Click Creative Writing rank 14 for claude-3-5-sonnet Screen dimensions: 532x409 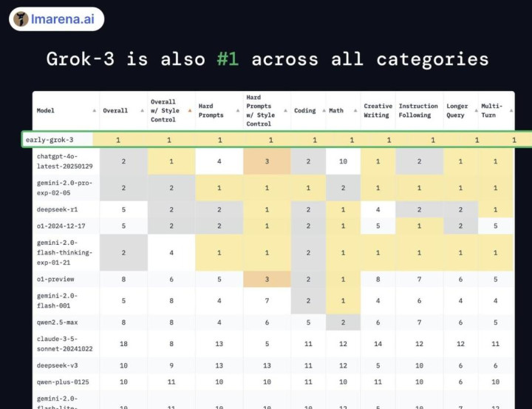point(378,344)
